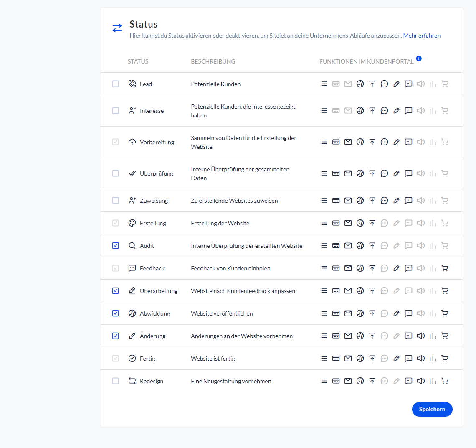Check the Zuweisung status checkbox
The image size is (476, 448).
click(116, 201)
